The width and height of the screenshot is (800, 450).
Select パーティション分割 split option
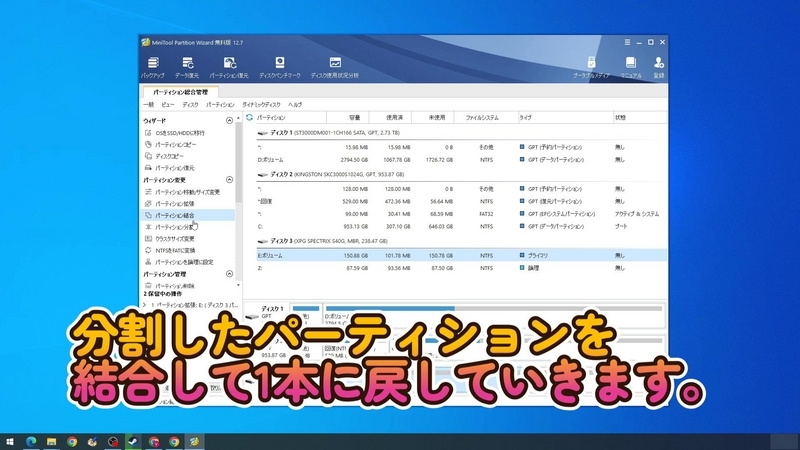[x=169, y=227]
